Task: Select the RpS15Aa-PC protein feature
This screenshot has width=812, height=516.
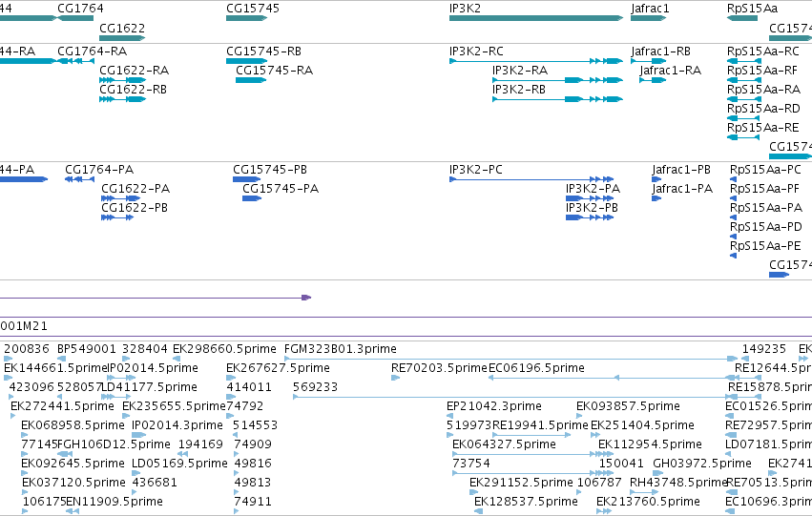Action: (734, 179)
